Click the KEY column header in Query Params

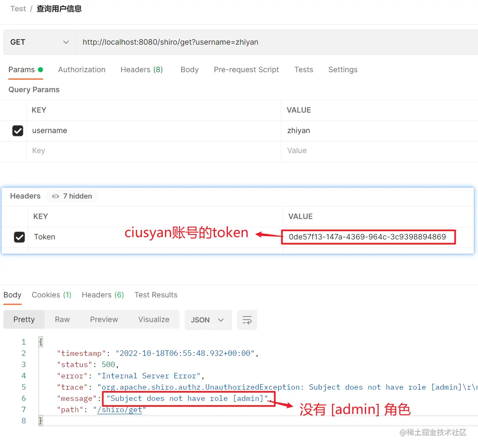click(39, 110)
